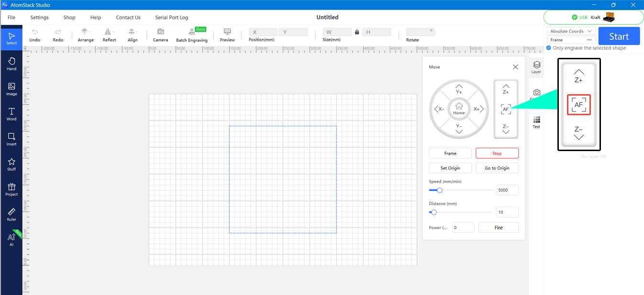The width and height of the screenshot is (644, 295).
Task: Open the Camera tool in the top toolbar
Action: 160,35
